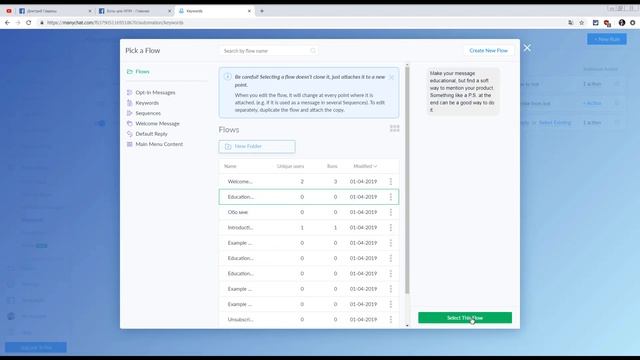The image size is (640, 360).
Task: Toggle Modified column sort order
Action: pos(365,166)
